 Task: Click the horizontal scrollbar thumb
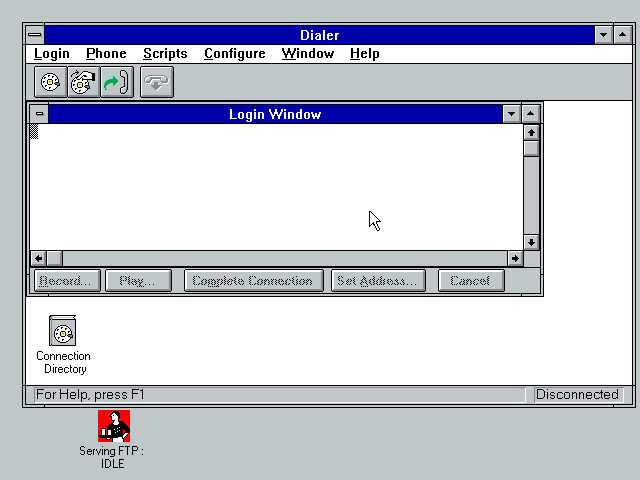pyautogui.click(x=55, y=258)
